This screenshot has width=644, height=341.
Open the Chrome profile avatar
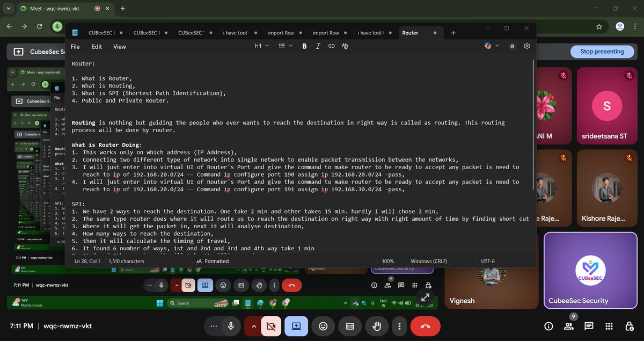tap(620, 26)
